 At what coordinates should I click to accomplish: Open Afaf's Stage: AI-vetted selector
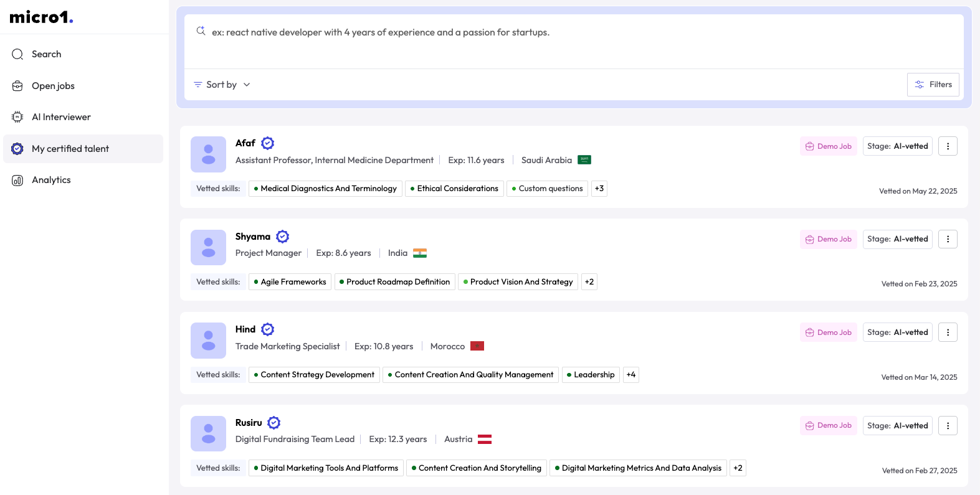click(x=898, y=146)
